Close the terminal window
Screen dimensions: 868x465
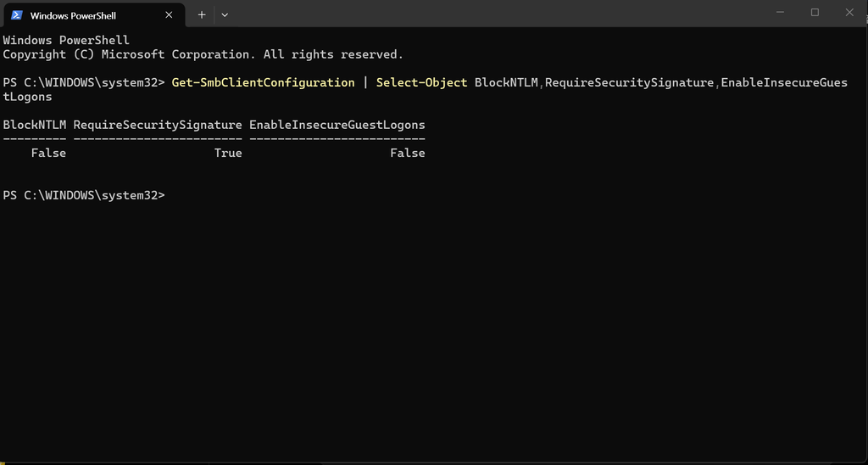[849, 12]
